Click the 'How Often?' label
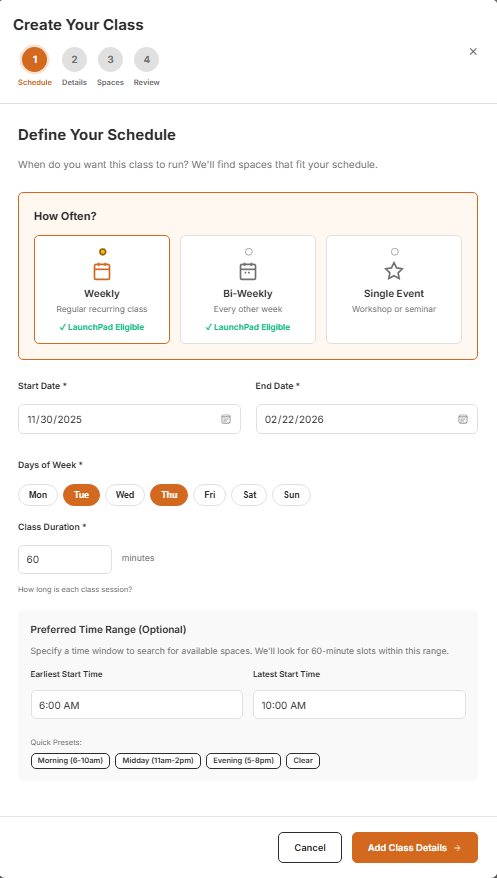 [x=65, y=216]
